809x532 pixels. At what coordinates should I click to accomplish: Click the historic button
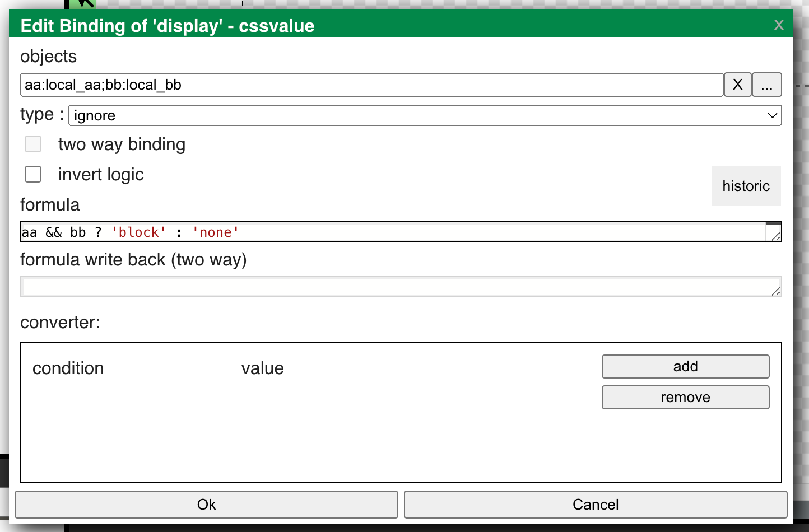(x=746, y=186)
